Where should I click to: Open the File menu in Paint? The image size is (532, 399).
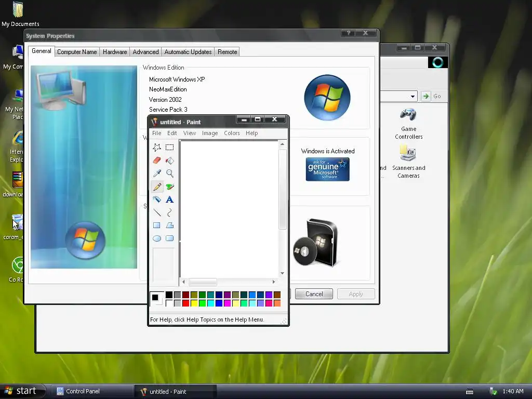point(157,133)
